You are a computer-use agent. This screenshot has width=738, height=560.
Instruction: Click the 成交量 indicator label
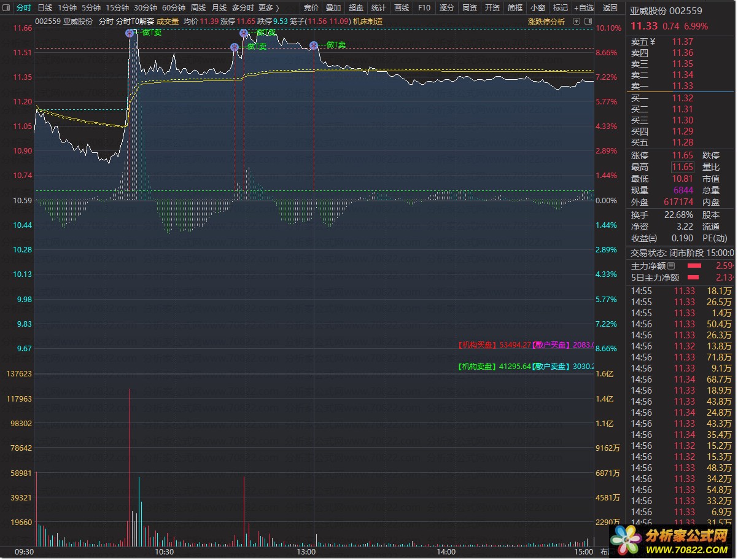coord(168,21)
